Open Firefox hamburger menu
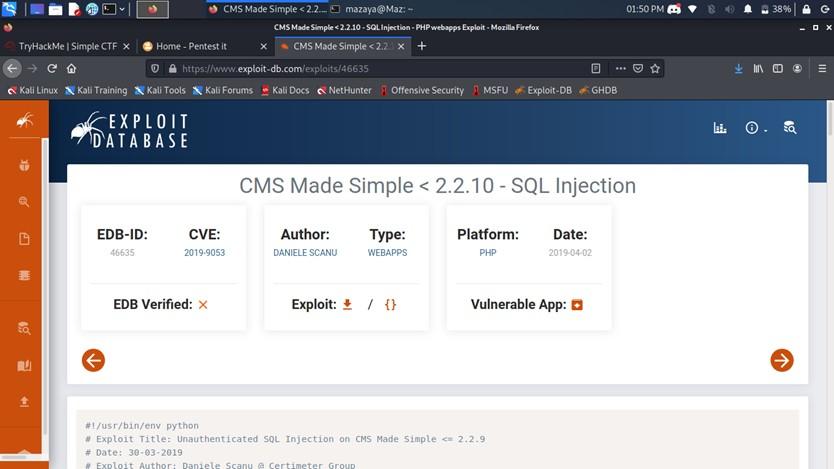The width and height of the screenshot is (834, 469). (x=797, y=69)
